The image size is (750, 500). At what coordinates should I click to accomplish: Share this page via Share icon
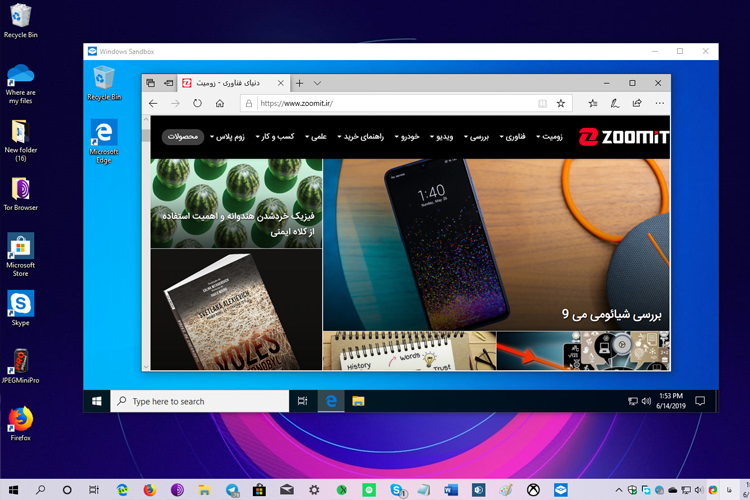[637, 103]
